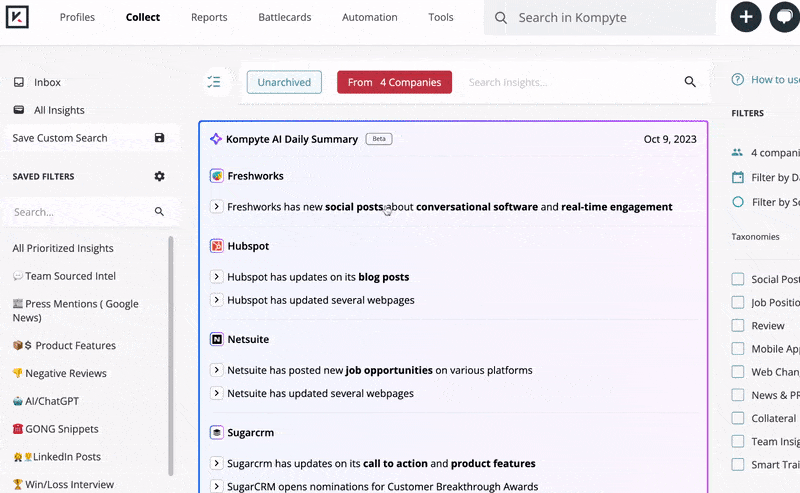The image size is (800, 493).
Task: Open the Reports menu
Action: coord(209,17)
